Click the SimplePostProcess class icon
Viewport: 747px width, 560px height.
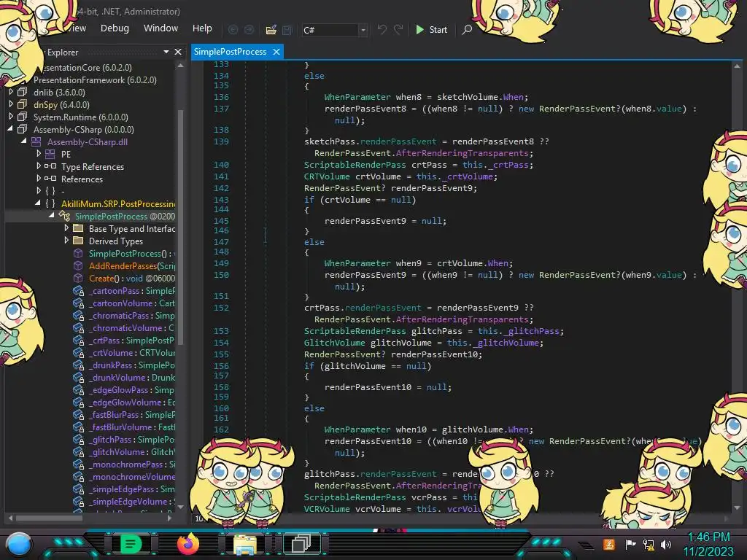click(x=64, y=216)
